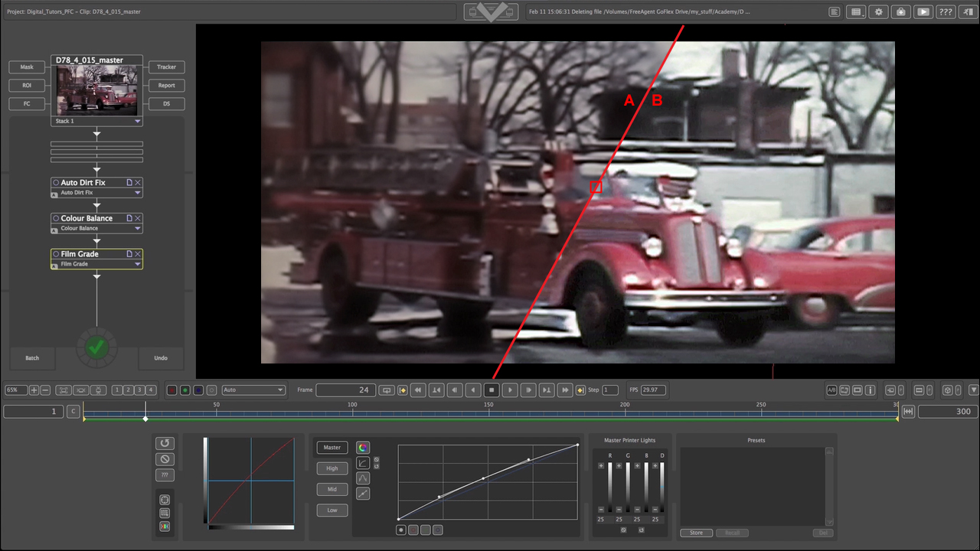
Task: Open the Auto display mode dropdown
Action: pyautogui.click(x=253, y=390)
